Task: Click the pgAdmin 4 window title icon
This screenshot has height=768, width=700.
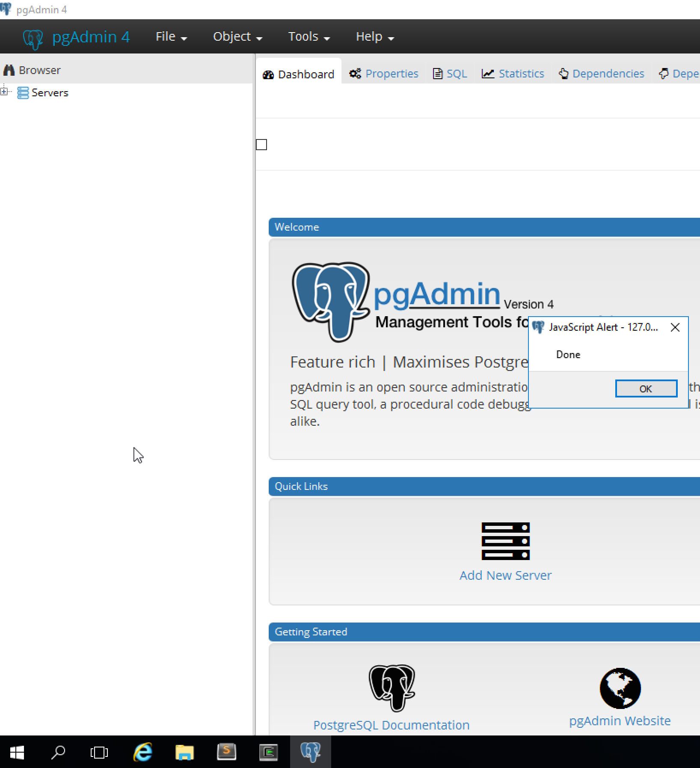Action: click(6, 9)
